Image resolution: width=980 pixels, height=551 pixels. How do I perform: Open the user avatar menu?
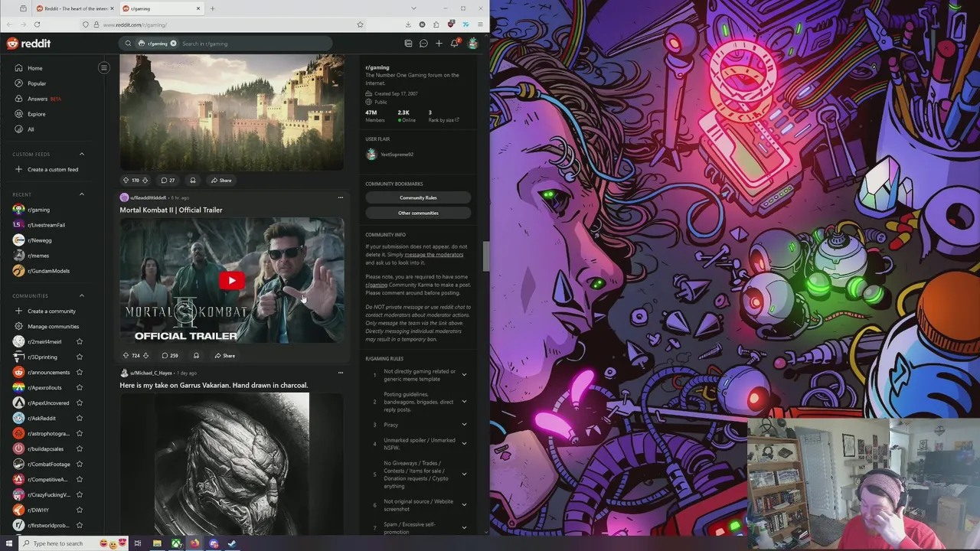473,44
